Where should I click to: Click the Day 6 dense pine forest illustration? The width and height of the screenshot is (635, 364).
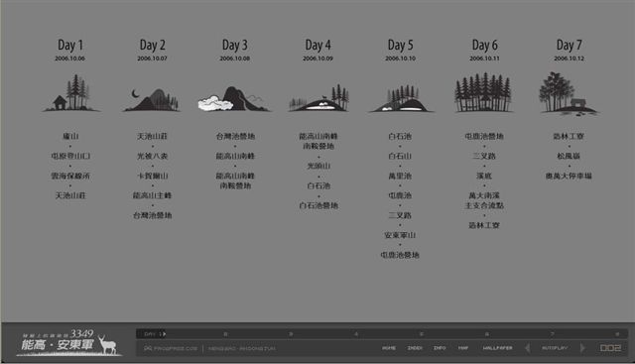coord(483,92)
